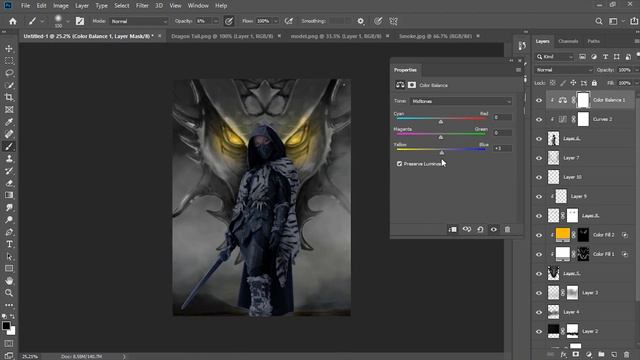Viewport: 640px width, 360px height.
Task: Select the Eraser tool
Action: tap(9, 183)
